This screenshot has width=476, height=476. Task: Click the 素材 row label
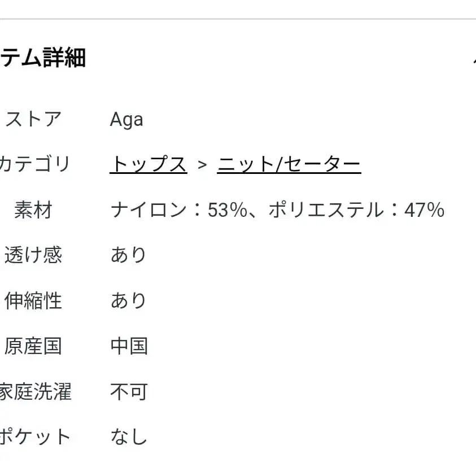click(35, 209)
